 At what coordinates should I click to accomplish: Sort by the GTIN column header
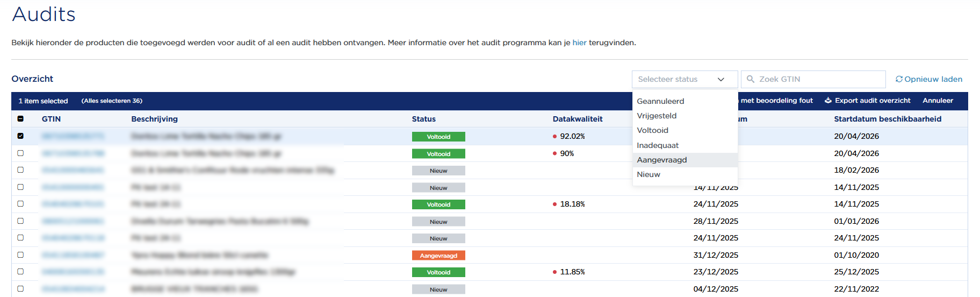51,119
